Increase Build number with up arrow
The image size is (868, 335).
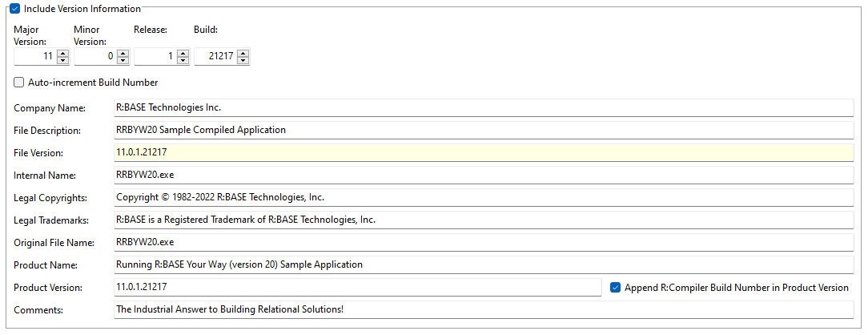243,53
